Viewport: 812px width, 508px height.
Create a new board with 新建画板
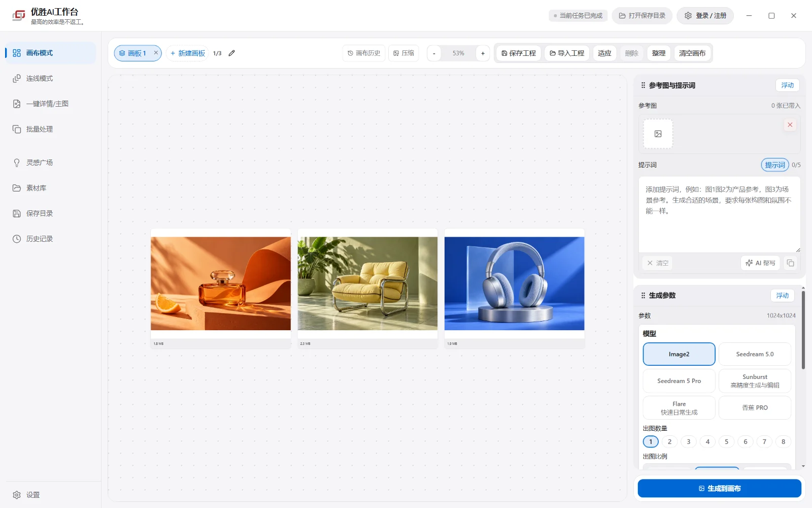187,53
